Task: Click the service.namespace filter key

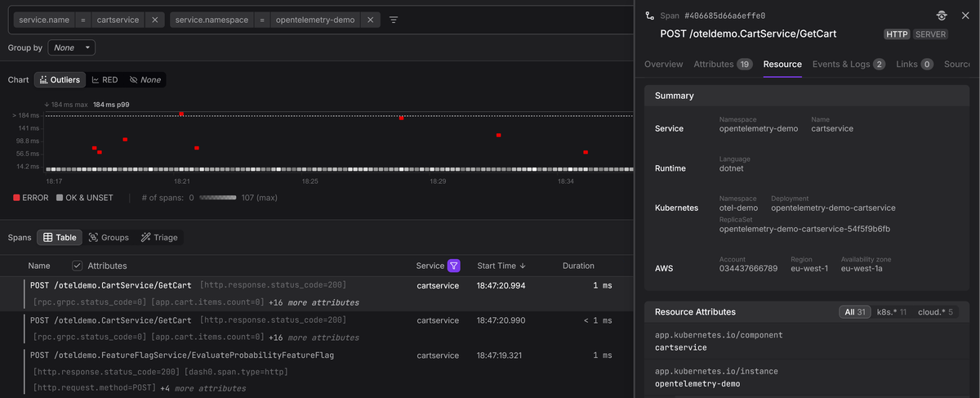Action: point(212,20)
